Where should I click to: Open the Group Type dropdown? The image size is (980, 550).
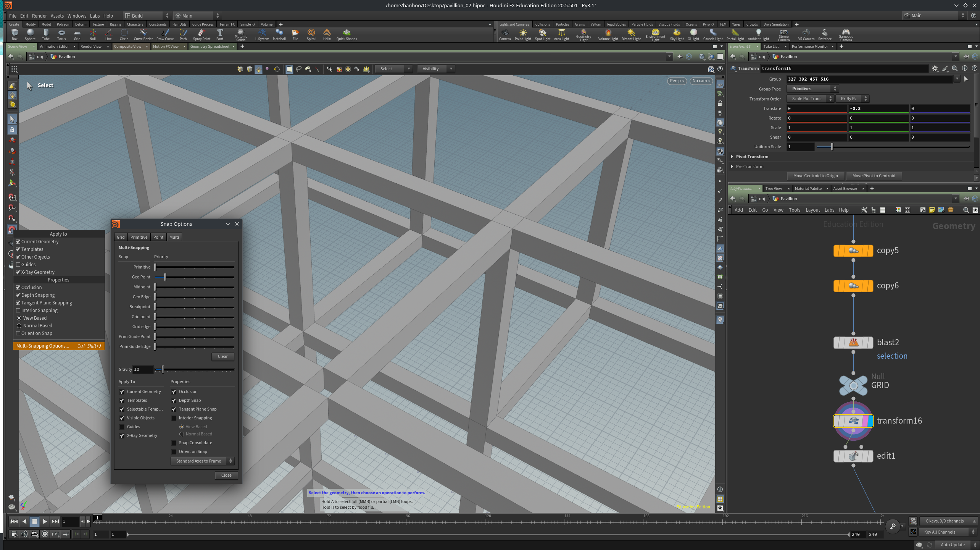812,89
